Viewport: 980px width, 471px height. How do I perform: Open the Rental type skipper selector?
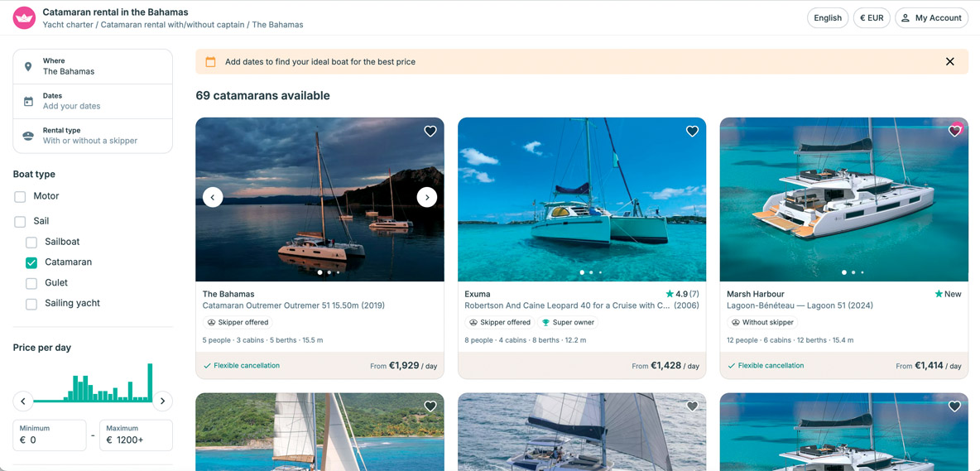(x=93, y=136)
